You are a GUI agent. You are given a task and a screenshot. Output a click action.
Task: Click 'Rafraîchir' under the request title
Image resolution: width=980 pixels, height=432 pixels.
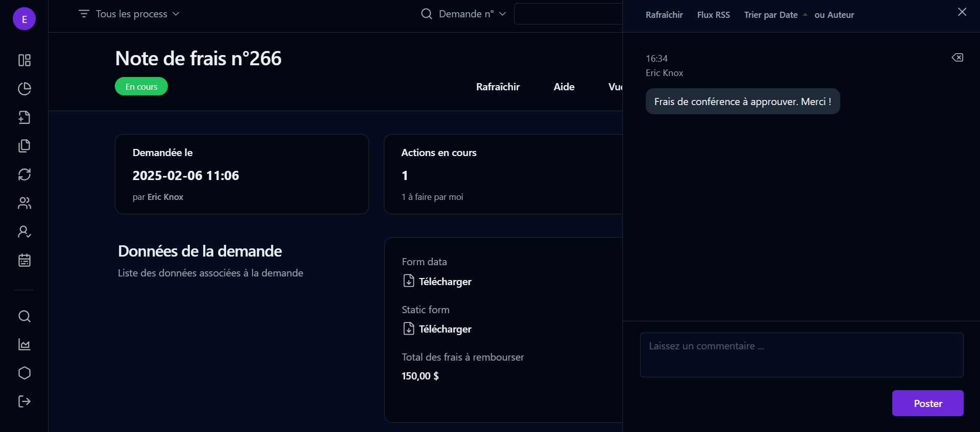coord(498,87)
